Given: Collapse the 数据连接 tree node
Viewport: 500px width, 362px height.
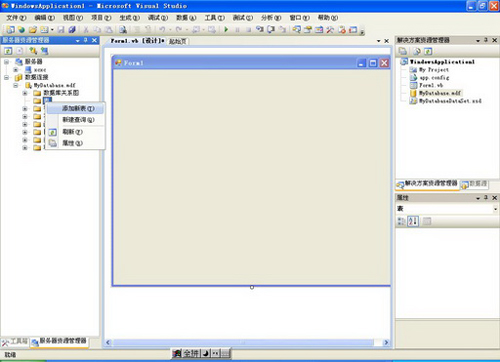Looking at the screenshot, I should [6, 77].
